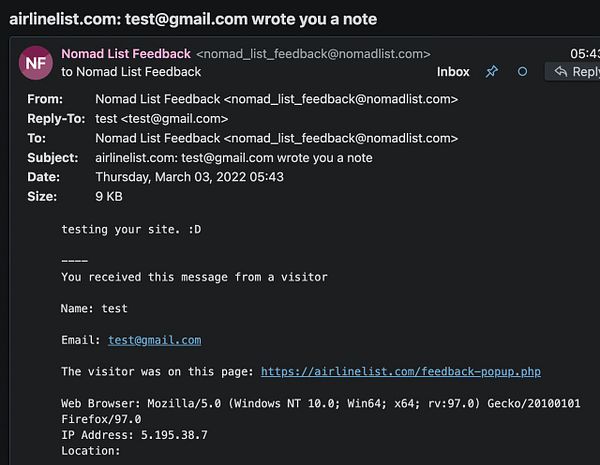Click the Size value 9 KB
This screenshot has height=465, width=600.
pos(110,196)
